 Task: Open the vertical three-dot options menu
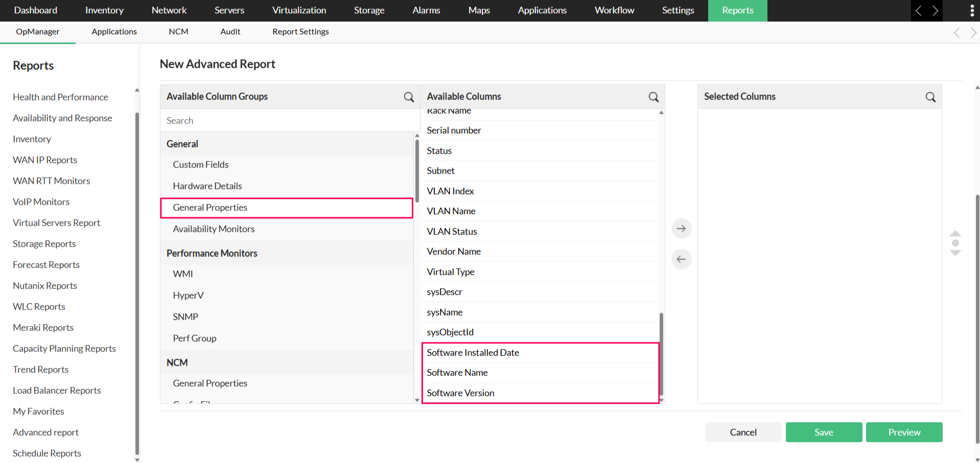(972, 11)
